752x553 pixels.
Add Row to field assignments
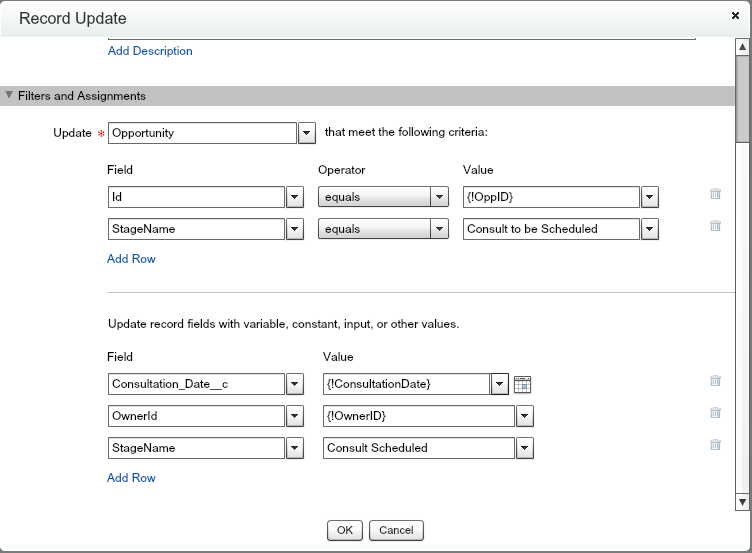pyautogui.click(x=131, y=478)
